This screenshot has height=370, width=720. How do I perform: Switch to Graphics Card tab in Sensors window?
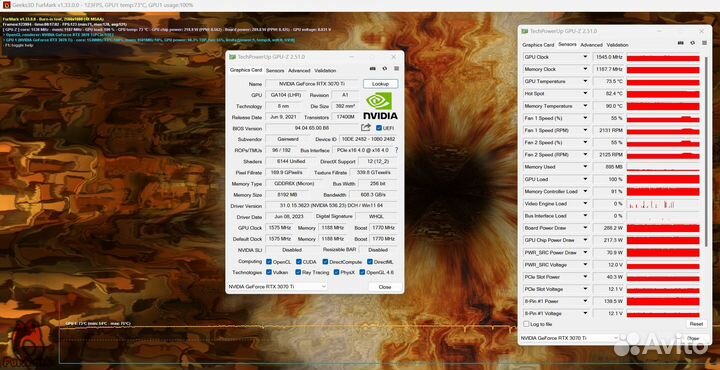pyautogui.click(x=538, y=45)
